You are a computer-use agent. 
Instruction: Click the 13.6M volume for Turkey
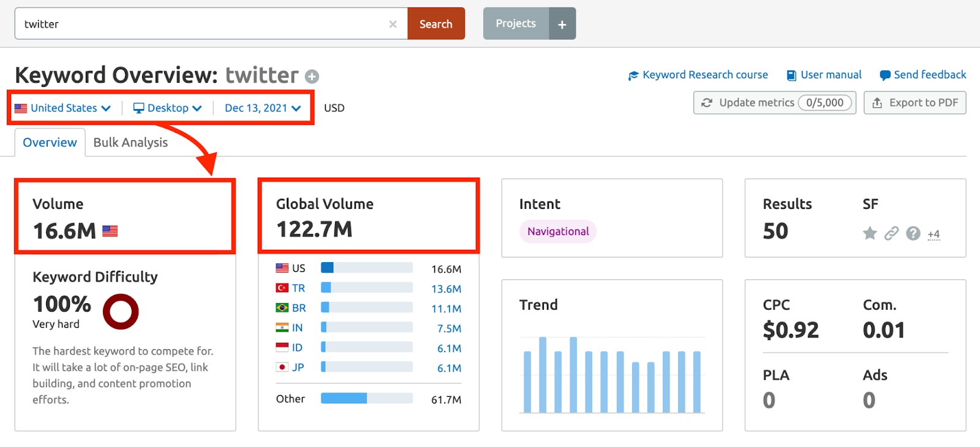446,289
